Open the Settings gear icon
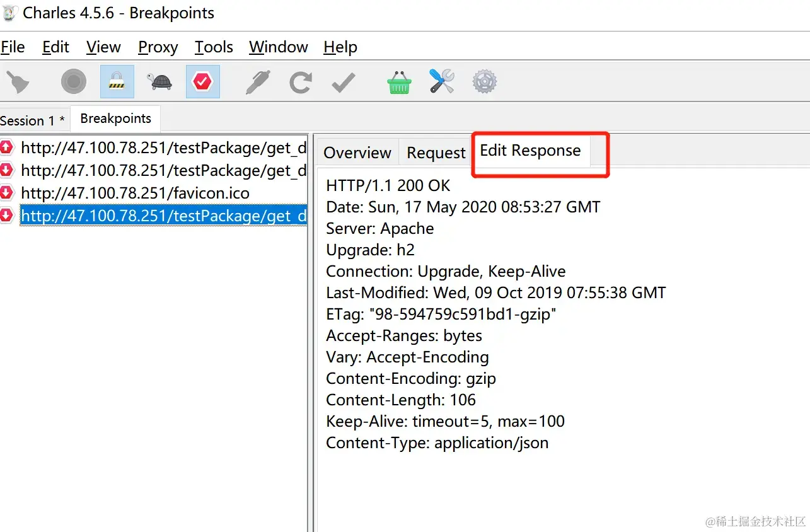The image size is (810, 532). (x=485, y=81)
